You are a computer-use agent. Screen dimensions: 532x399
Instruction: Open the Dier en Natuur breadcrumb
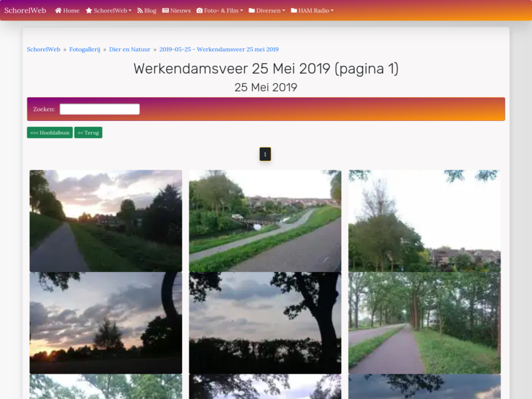pyautogui.click(x=130, y=49)
